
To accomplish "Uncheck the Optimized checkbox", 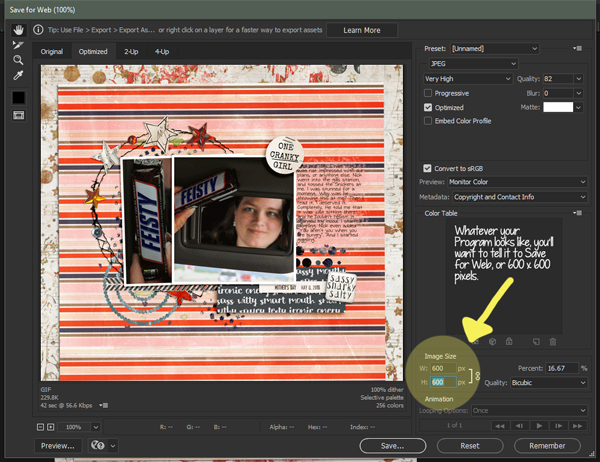I will (428, 107).
